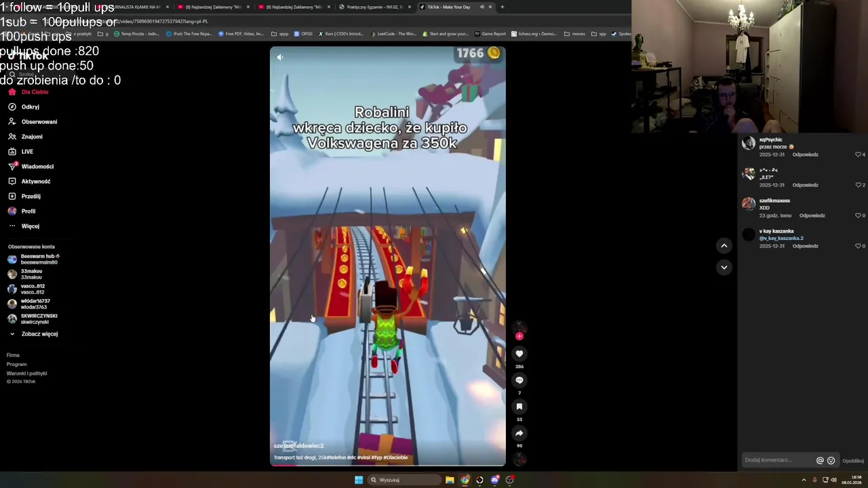Image resolution: width=868 pixels, height=488 pixels.
Task: Like v kay kaszanka's comment
Action: 858,246
